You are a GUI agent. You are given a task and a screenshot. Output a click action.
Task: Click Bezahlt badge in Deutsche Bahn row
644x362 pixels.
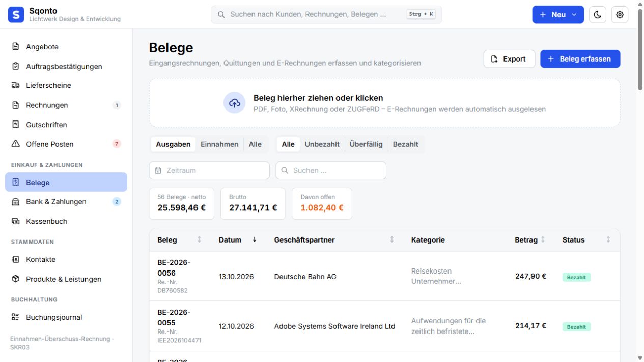[576, 277]
